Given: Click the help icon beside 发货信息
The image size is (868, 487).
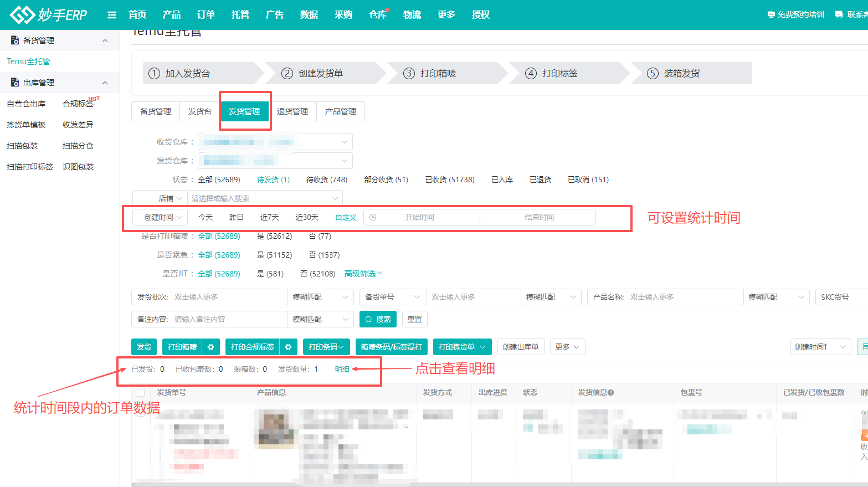Looking at the screenshot, I should [x=610, y=392].
